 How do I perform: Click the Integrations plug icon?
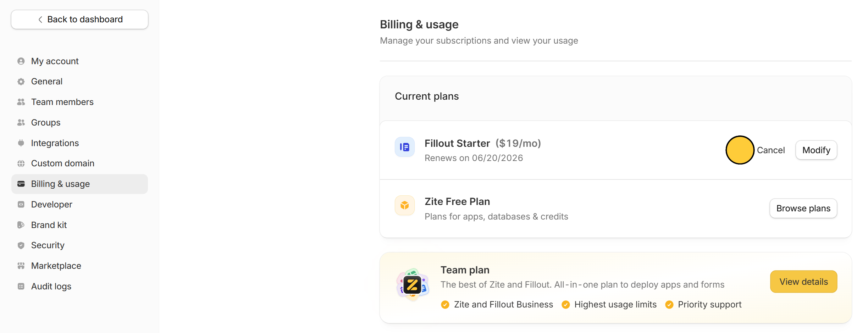point(21,143)
